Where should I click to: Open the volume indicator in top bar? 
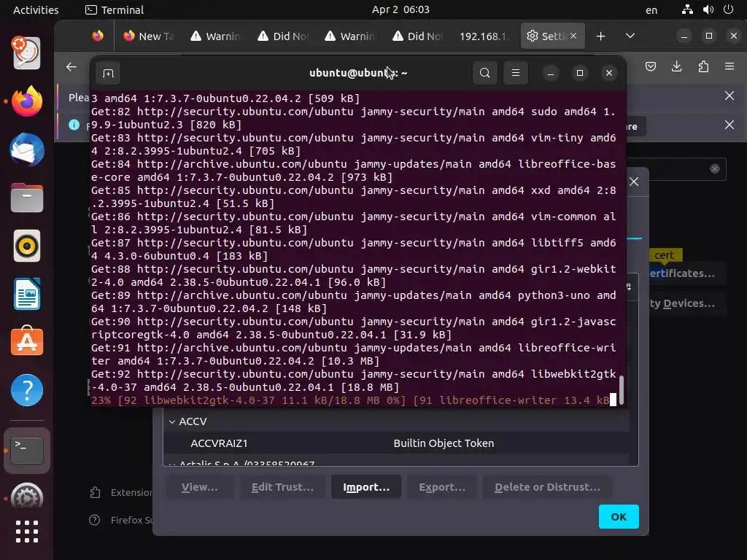pyautogui.click(x=708, y=9)
